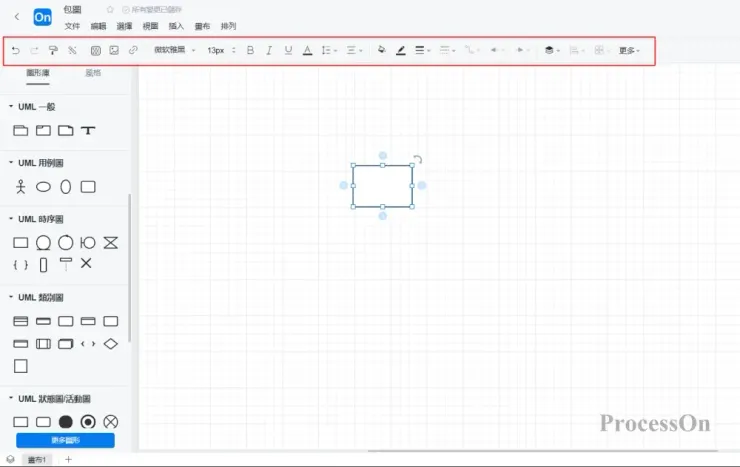Click the hatched square toolbar icon
This screenshot has height=467, width=740.
pyautogui.click(x=95, y=50)
